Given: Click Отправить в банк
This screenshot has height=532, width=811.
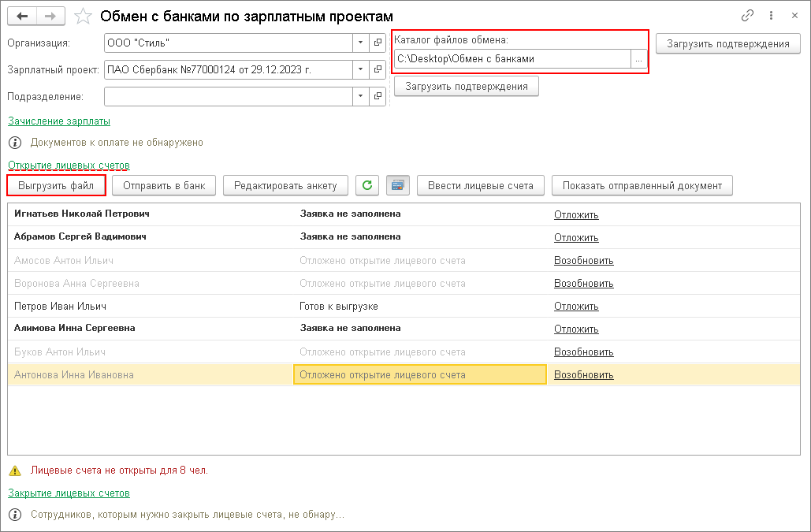Looking at the screenshot, I should pyautogui.click(x=164, y=186).
